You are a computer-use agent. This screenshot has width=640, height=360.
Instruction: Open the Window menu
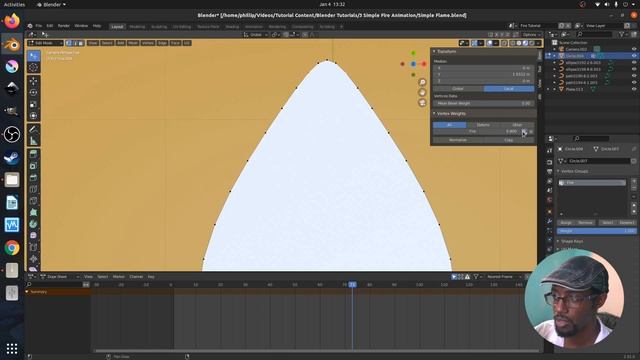(81, 26)
